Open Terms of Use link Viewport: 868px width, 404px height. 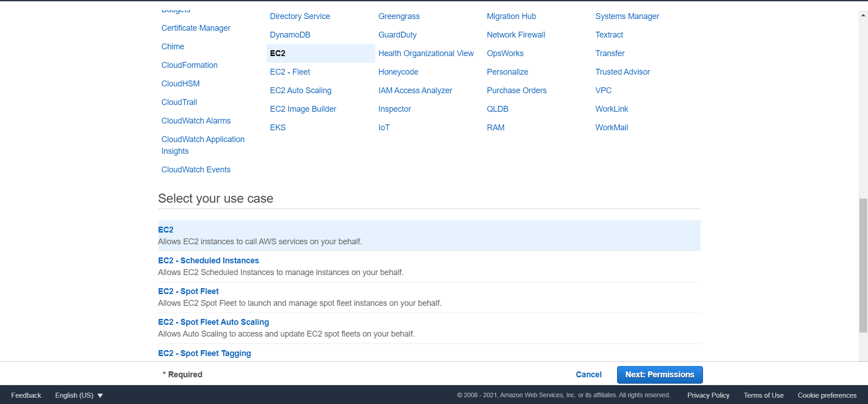coord(764,395)
